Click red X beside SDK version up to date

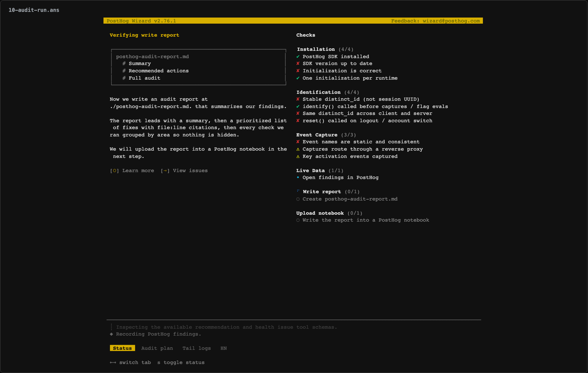coord(298,63)
